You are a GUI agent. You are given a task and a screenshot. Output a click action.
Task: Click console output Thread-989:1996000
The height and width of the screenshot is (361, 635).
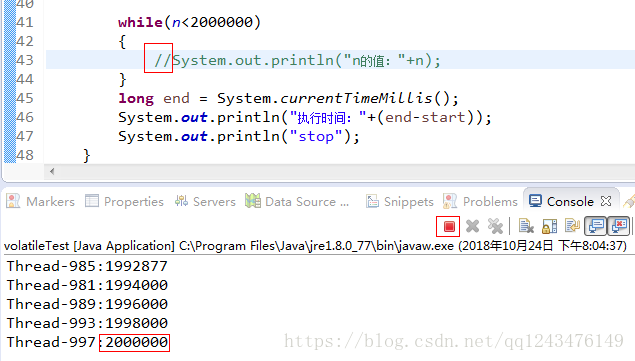coord(87,304)
